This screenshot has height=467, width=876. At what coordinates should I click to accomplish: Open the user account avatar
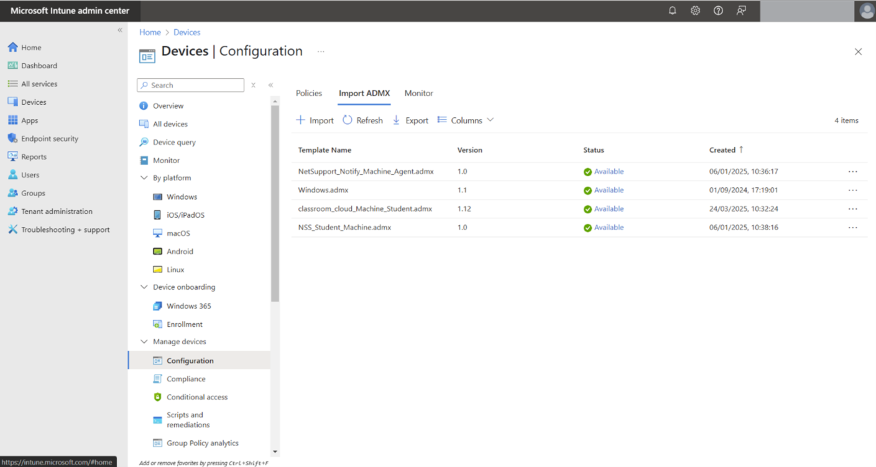[865, 11]
